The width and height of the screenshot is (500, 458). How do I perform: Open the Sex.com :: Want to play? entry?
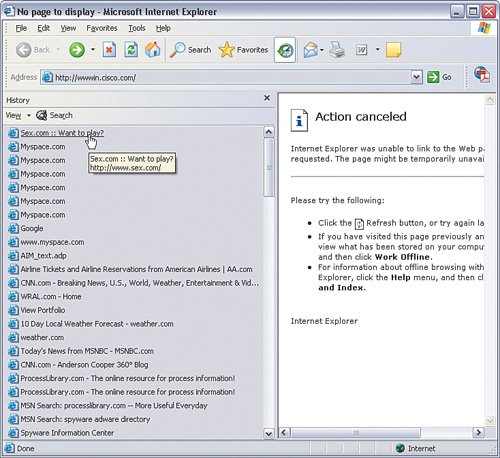click(62, 133)
